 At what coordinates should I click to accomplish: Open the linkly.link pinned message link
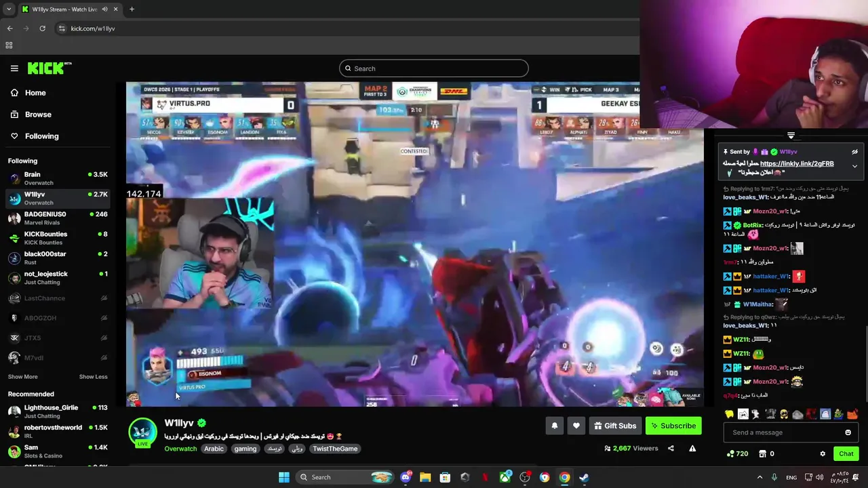point(797,163)
